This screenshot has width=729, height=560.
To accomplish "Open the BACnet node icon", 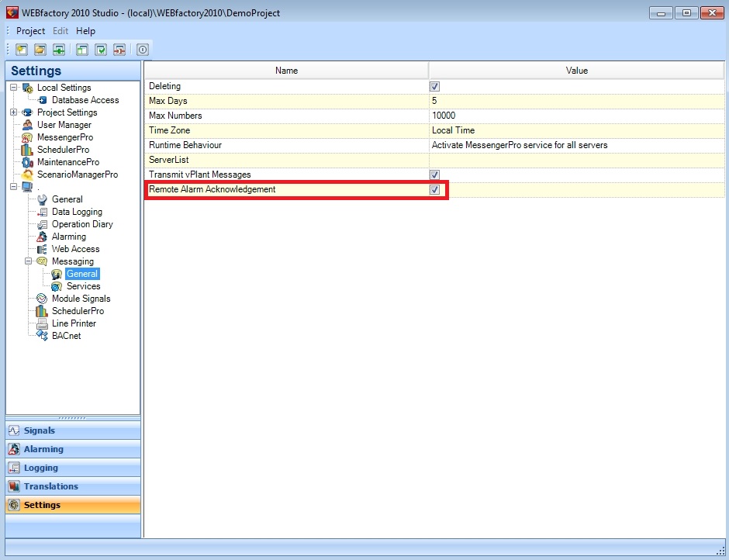I will point(43,336).
